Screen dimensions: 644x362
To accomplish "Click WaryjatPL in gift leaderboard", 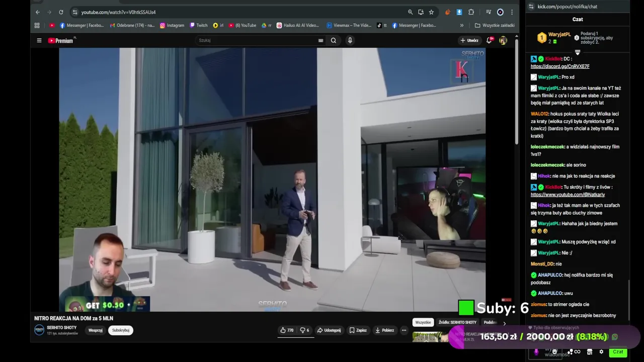I will coord(559,35).
